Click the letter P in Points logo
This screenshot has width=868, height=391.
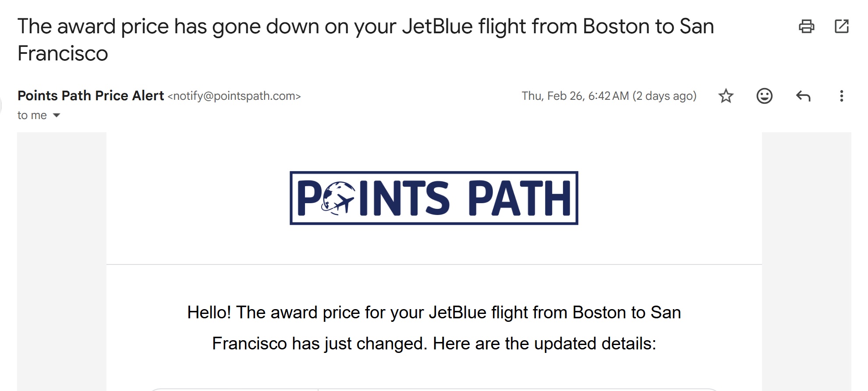click(308, 198)
